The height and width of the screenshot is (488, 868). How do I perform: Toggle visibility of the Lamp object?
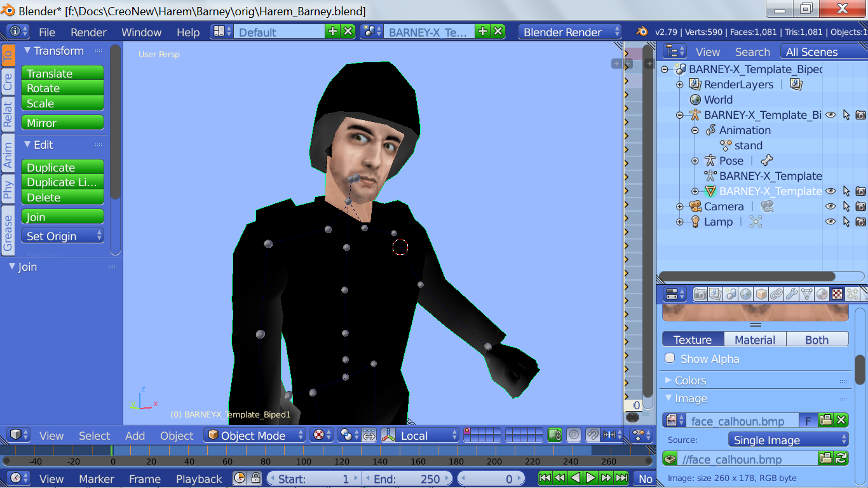[830, 222]
